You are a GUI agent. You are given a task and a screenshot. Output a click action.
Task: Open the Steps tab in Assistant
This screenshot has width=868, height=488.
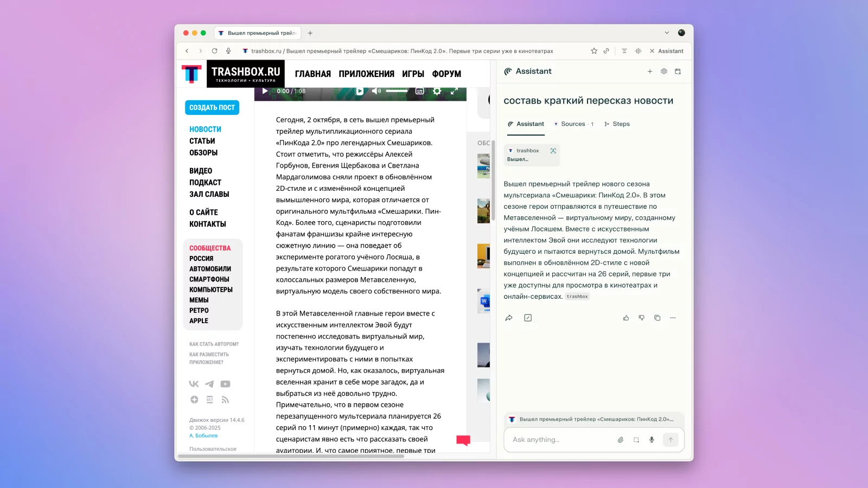click(x=617, y=124)
